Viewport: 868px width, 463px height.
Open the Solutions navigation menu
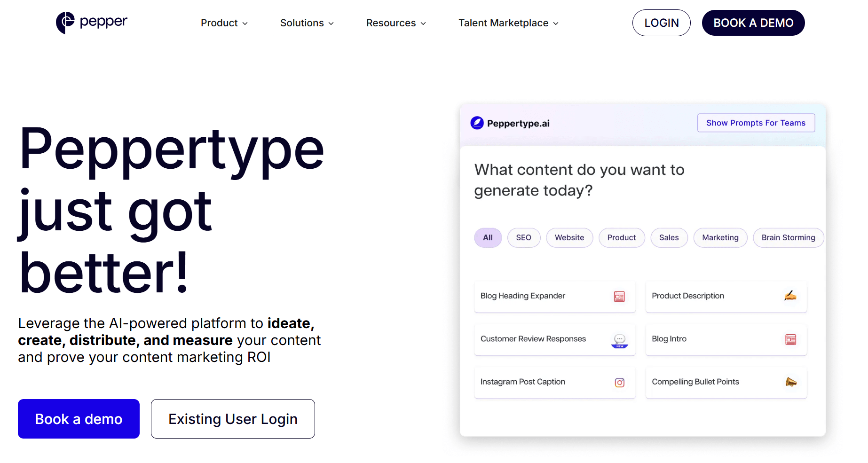307,23
